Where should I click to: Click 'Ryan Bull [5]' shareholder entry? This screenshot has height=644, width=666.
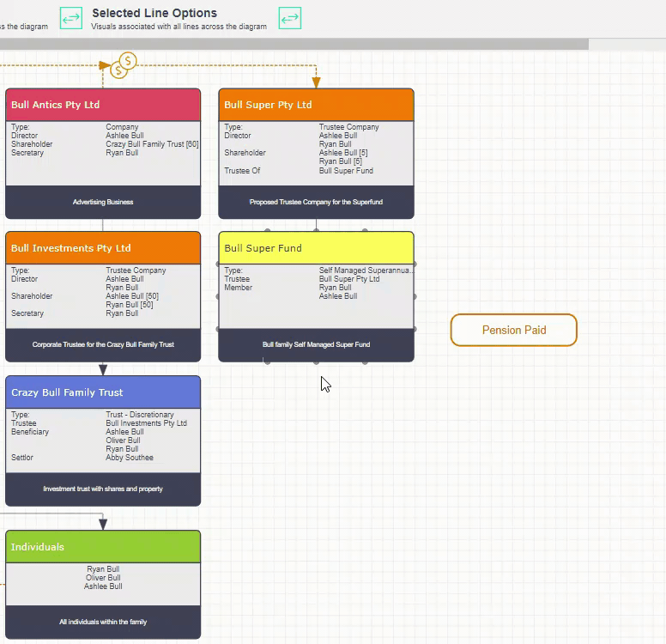click(340, 161)
